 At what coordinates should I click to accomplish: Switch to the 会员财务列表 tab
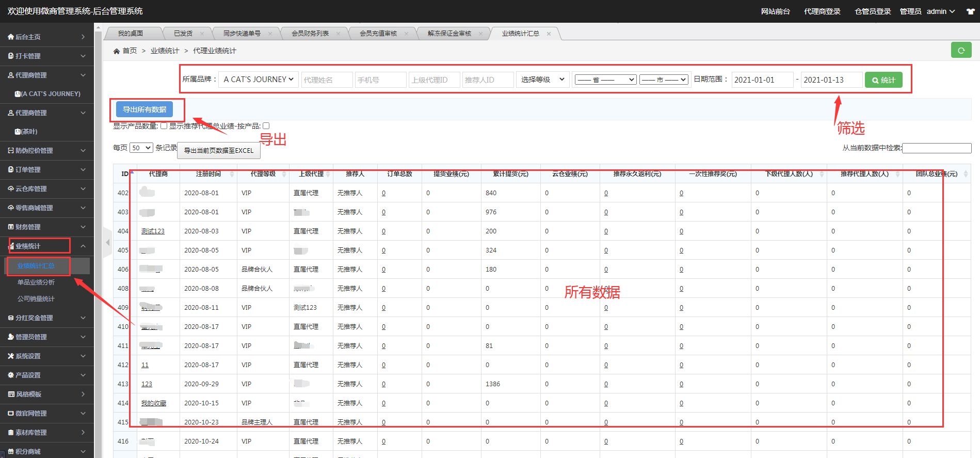[x=310, y=34]
